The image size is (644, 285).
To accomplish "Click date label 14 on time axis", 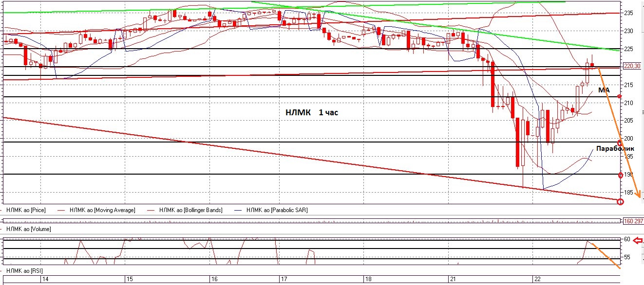I will pyautogui.click(x=45, y=280).
